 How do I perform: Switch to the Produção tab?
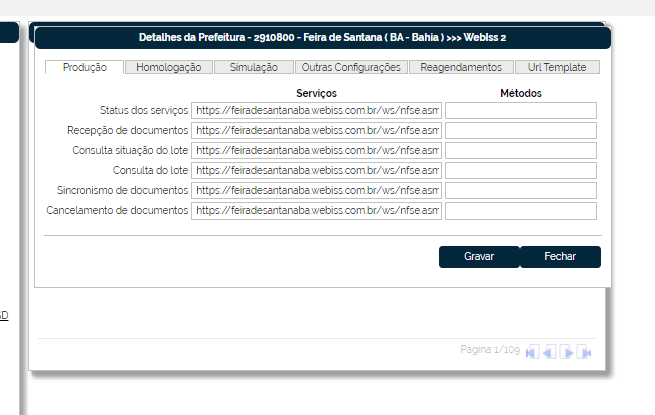[x=84, y=67]
